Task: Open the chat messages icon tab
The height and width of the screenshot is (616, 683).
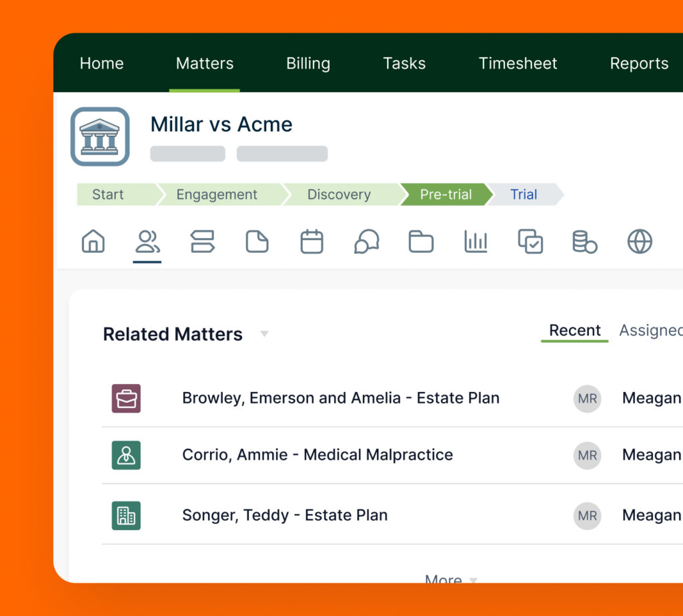Action: (x=366, y=241)
